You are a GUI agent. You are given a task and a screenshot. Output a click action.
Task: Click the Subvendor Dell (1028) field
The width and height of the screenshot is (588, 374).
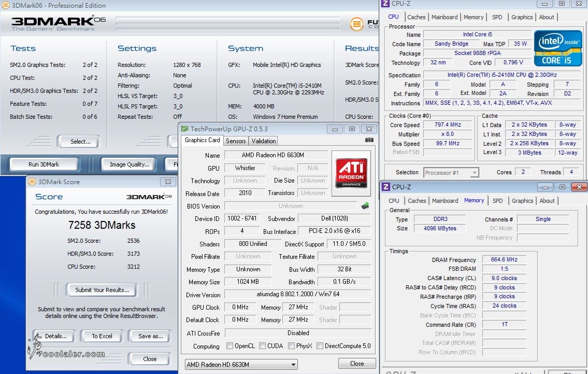tap(334, 218)
